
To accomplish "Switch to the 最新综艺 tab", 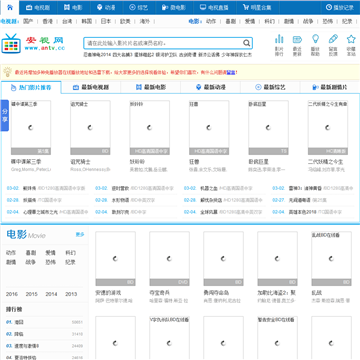I will [x=270, y=87].
